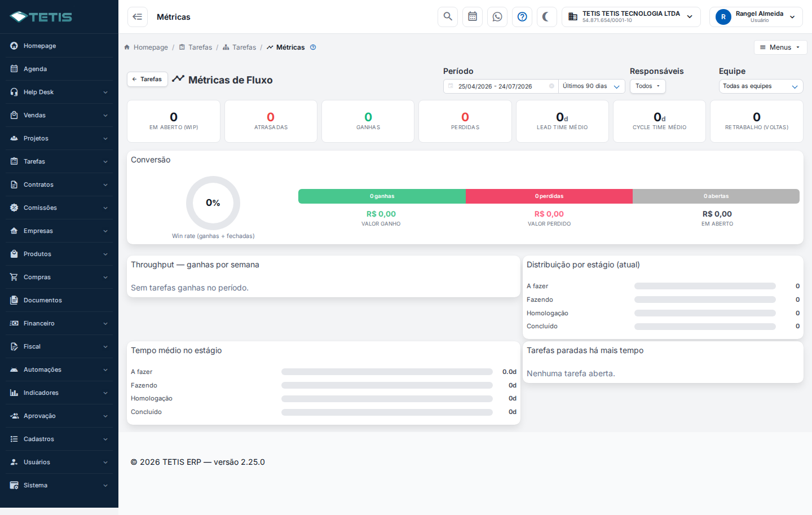Click the Tarefas sidebar icon
The width and height of the screenshot is (812, 515).
click(14, 161)
